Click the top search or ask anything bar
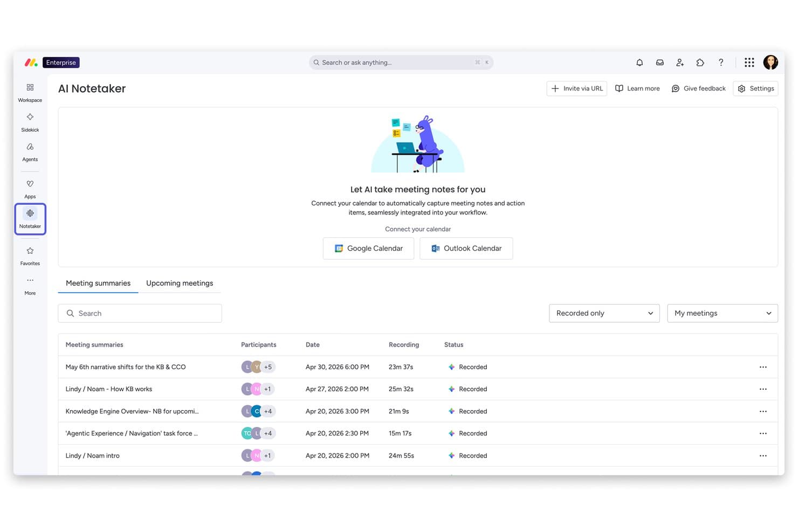This screenshot has width=798, height=532. click(x=401, y=63)
